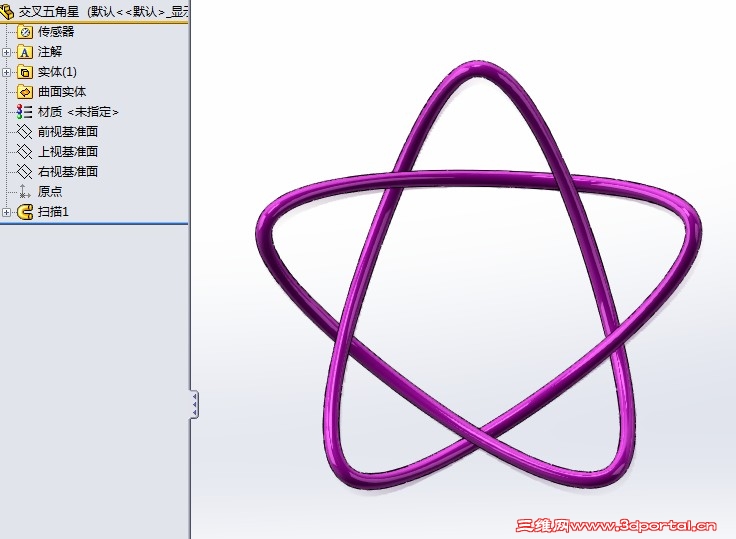
Task: Select 材质 <未指定> entry
Action: click(x=78, y=112)
